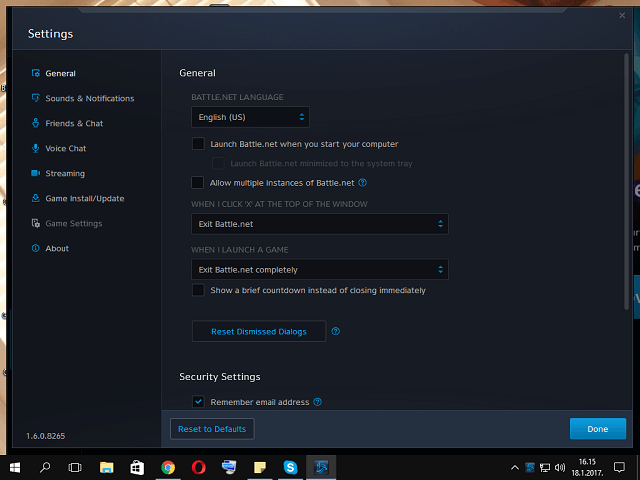Enable Launch Battle.net when you start computer
The width and height of the screenshot is (640, 480).
(x=198, y=144)
